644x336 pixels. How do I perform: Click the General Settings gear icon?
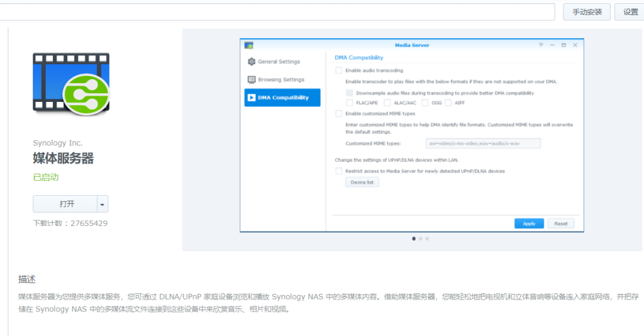(252, 62)
